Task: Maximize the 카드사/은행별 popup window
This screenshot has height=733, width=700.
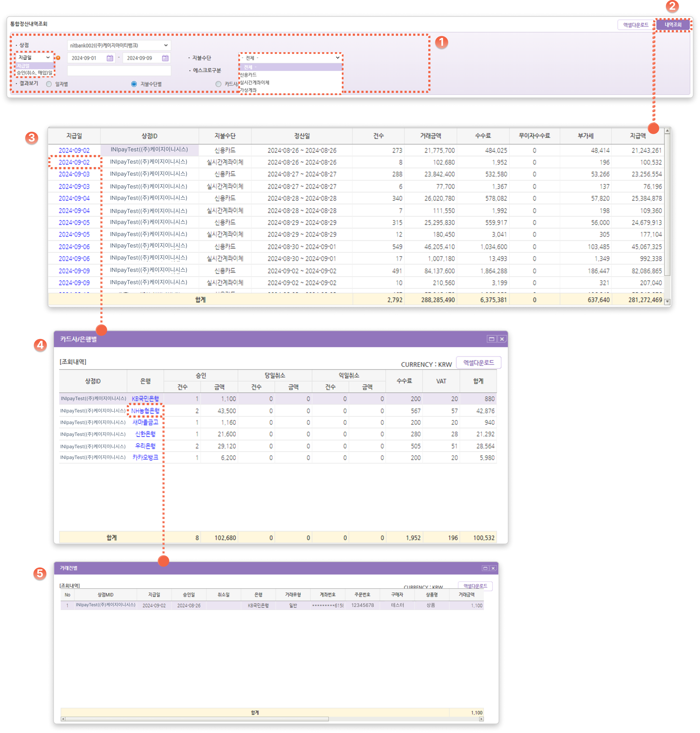Action: [491, 339]
